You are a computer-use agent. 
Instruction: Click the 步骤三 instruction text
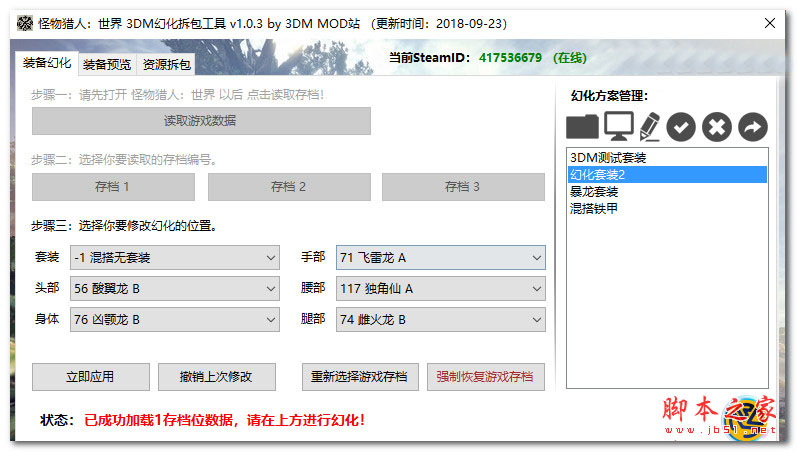(x=125, y=226)
